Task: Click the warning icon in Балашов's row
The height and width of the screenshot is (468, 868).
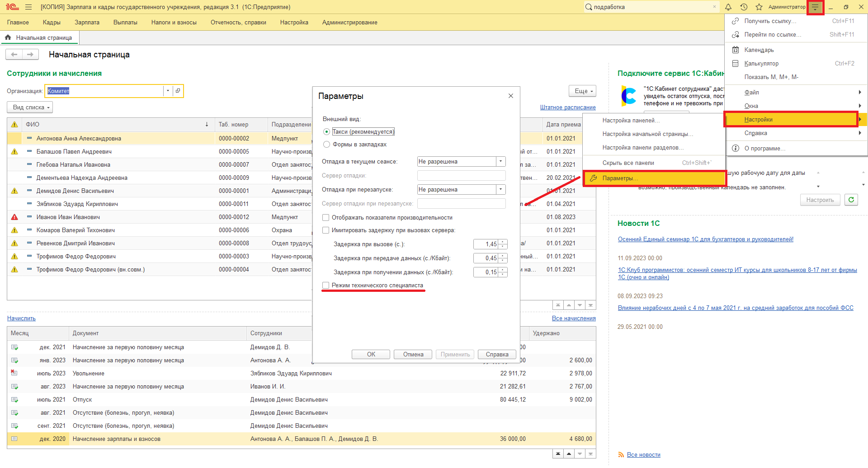Action: click(x=14, y=152)
